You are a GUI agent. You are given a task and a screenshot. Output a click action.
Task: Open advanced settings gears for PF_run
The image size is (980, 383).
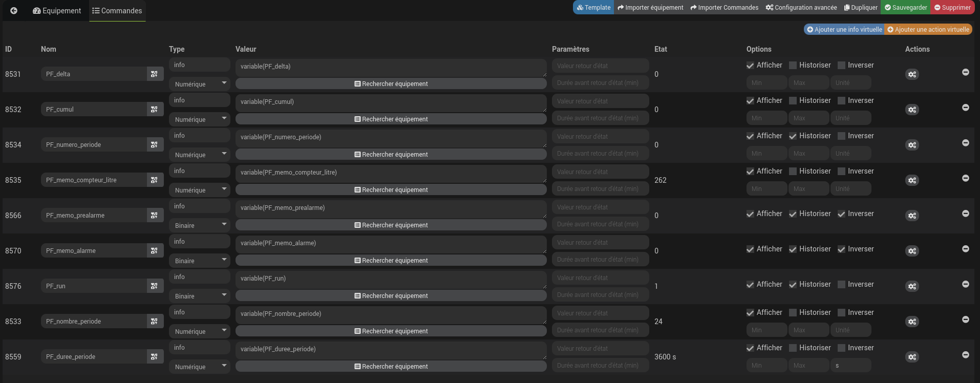912,286
